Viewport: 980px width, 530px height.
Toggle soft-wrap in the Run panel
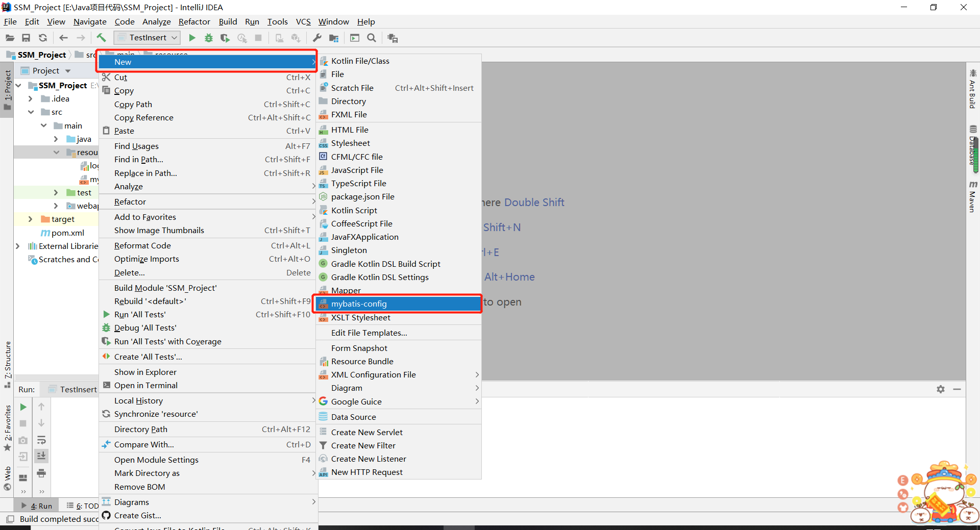coord(42,440)
